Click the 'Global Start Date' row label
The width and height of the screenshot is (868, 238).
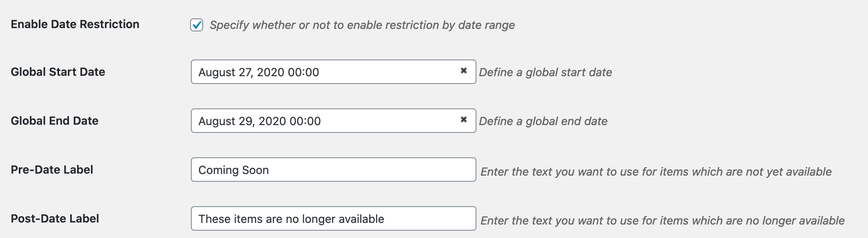click(x=58, y=72)
